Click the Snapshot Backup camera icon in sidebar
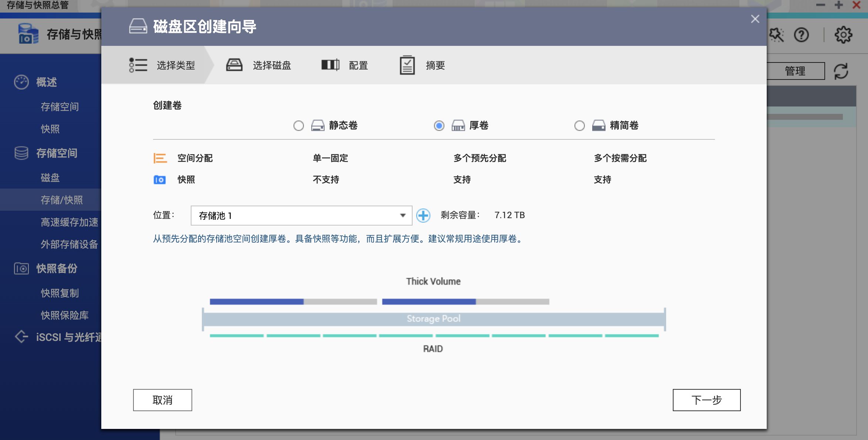The image size is (868, 440). point(21,268)
